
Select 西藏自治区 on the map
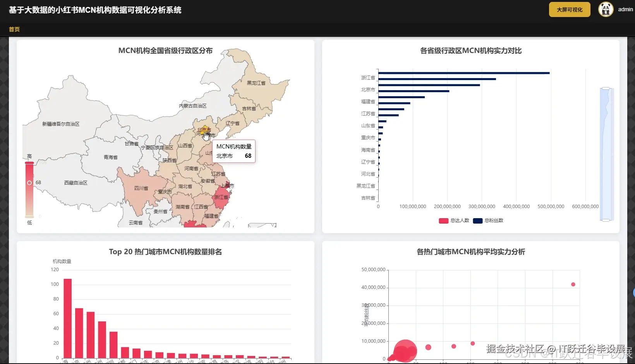click(76, 183)
